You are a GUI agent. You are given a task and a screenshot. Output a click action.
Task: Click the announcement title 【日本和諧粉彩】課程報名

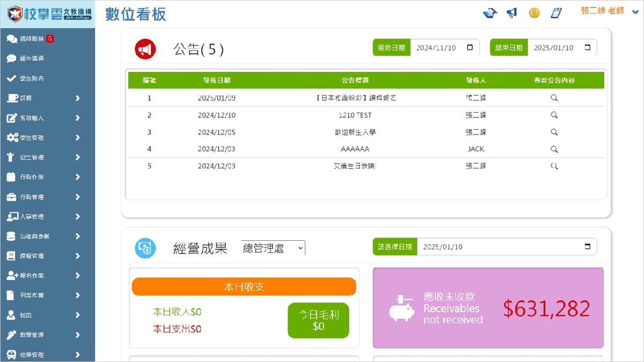pos(355,98)
